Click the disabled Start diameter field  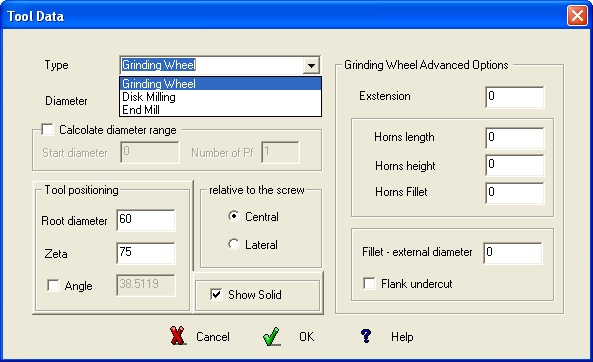150,152
